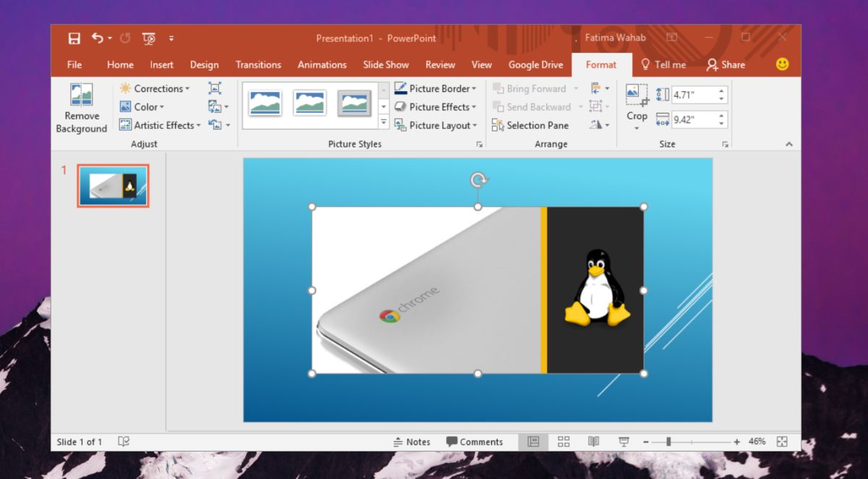Click the Tell me search box
This screenshot has width=868, height=479.
pos(663,64)
